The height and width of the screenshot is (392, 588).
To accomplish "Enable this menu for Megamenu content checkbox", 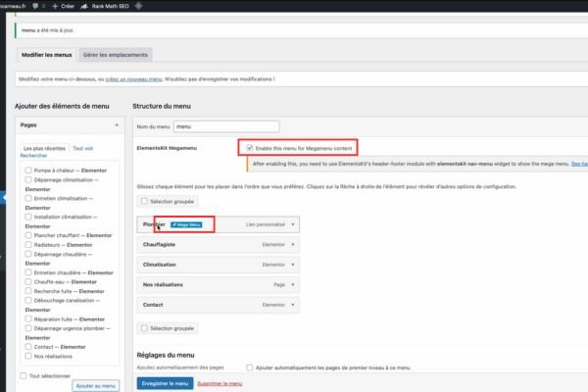I will tap(250, 147).
